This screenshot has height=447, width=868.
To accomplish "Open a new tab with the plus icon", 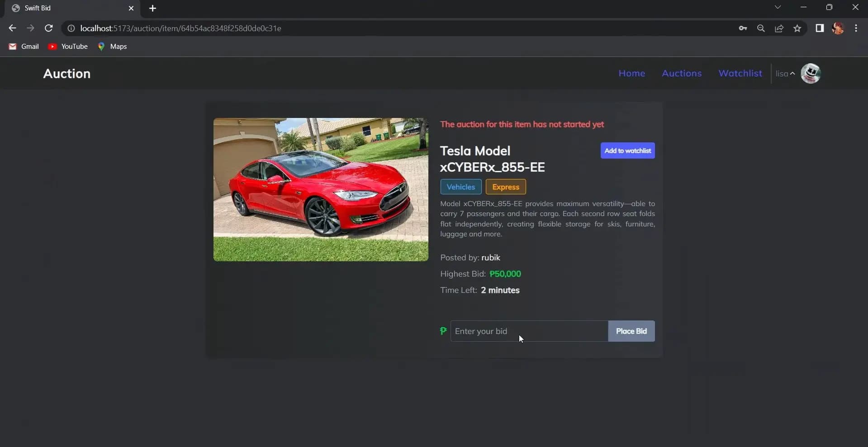I will 152,8.
